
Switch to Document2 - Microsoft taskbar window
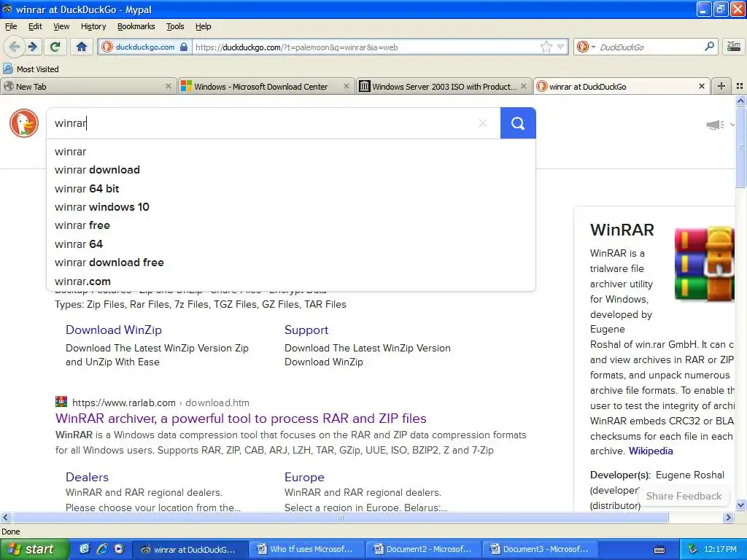[423, 549]
